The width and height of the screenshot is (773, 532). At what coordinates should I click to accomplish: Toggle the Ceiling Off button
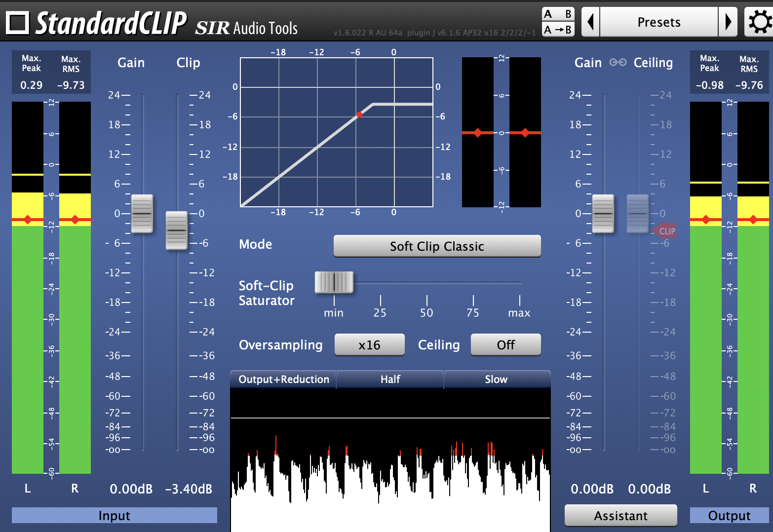tap(506, 344)
